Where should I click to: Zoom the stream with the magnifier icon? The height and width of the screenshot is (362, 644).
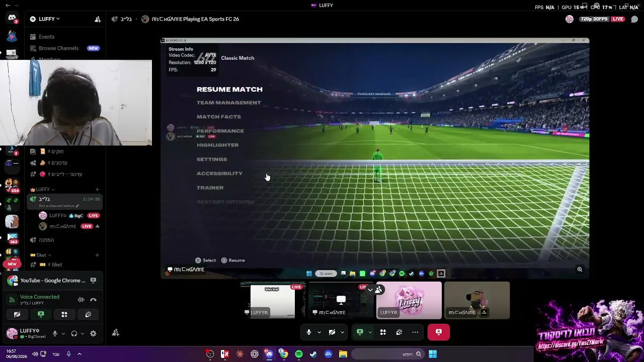[580, 269]
